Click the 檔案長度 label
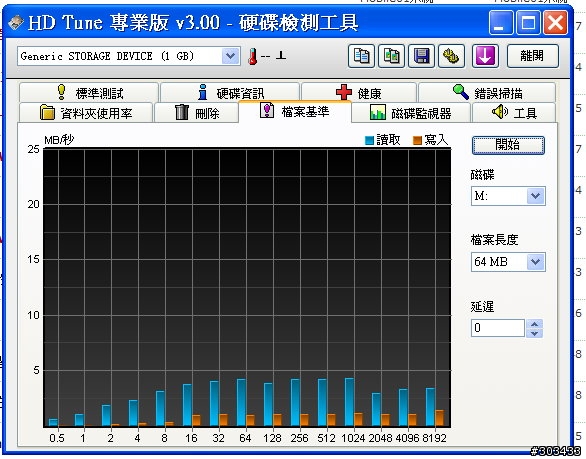Screen dimensions: 586x459 (494, 240)
